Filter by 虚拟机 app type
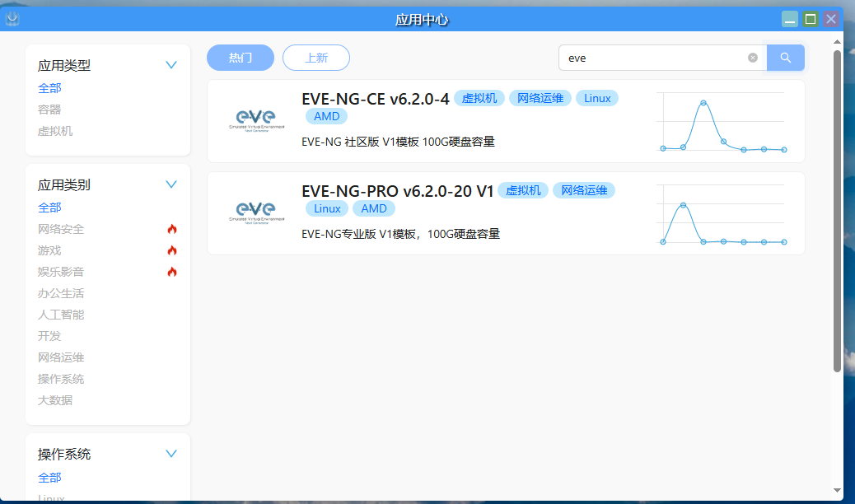 coord(55,131)
